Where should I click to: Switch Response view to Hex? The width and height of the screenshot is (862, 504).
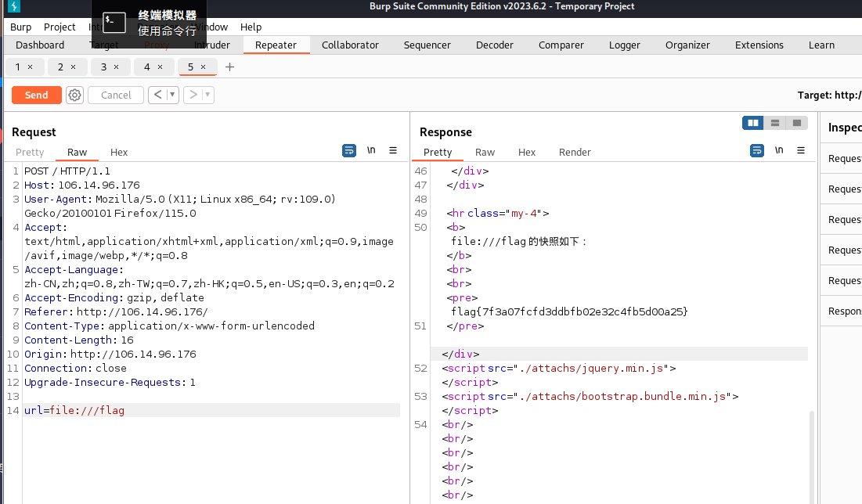[527, 153]
